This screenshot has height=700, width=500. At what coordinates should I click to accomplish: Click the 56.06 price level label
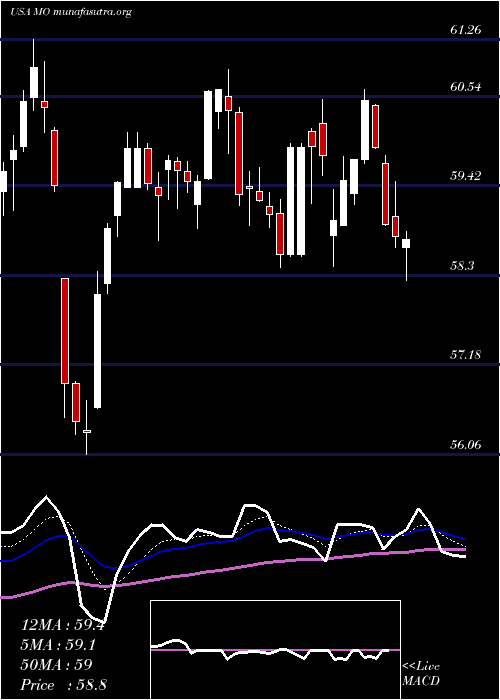point(466,445)
